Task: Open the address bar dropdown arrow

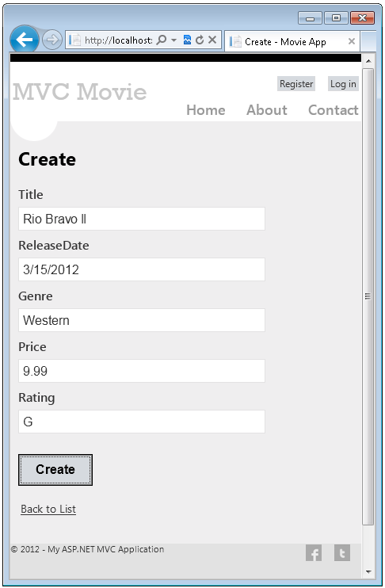Action: click(173, 40)
